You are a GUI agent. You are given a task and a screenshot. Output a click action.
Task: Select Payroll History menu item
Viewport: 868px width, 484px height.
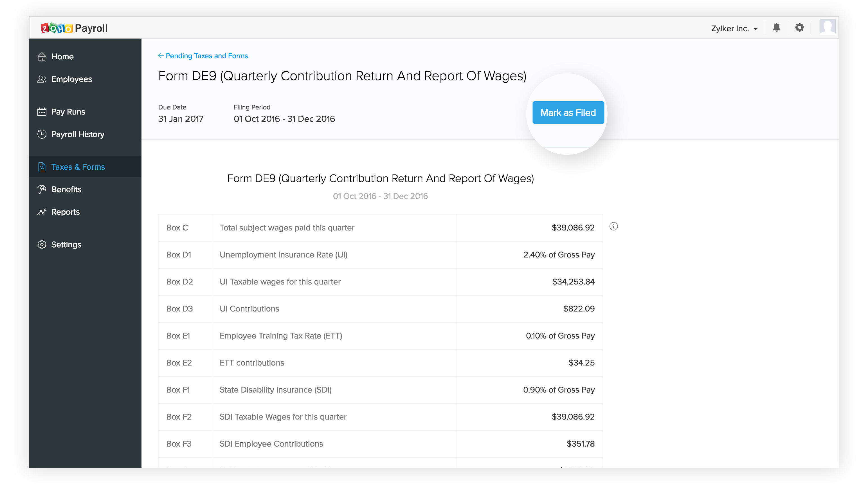(x=78, y=135)
